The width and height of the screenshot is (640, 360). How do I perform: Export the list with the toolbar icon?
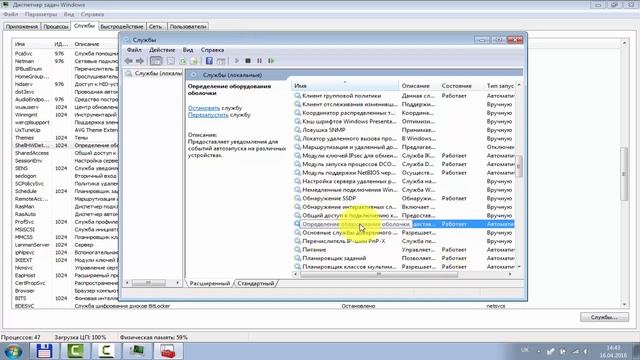194,61
